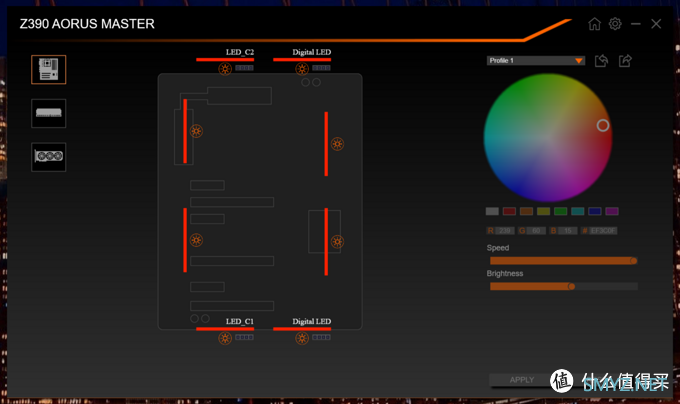
Task: Open the home screen icon
Action: pyautogui.click(x=595, y=23)
